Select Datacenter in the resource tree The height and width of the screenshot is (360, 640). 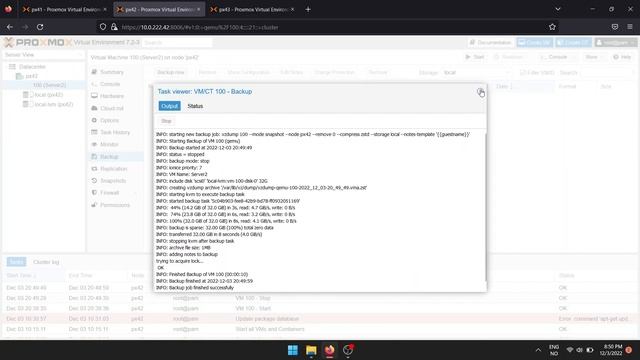pos(32,67)
